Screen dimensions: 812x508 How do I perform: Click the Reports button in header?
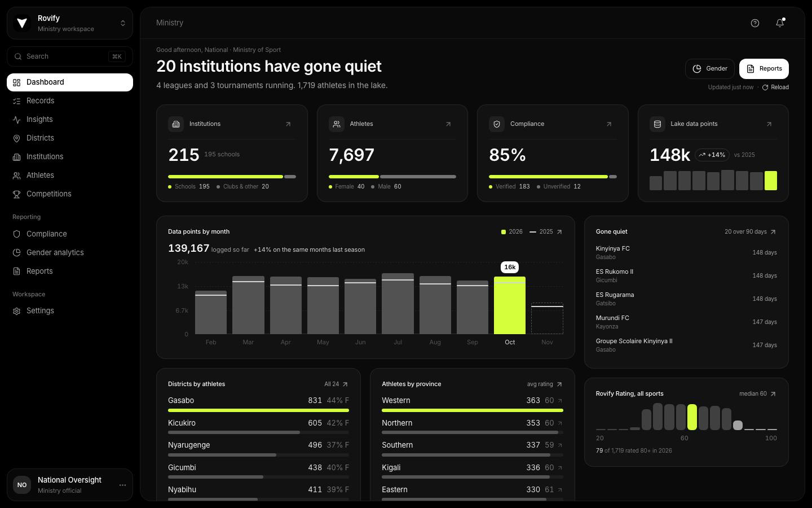[x=764, y=69]
